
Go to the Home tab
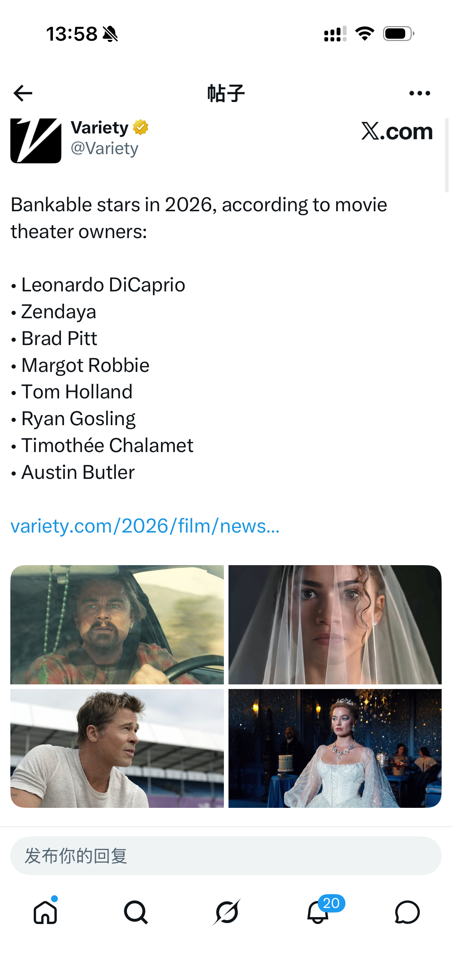pos(46,912)
